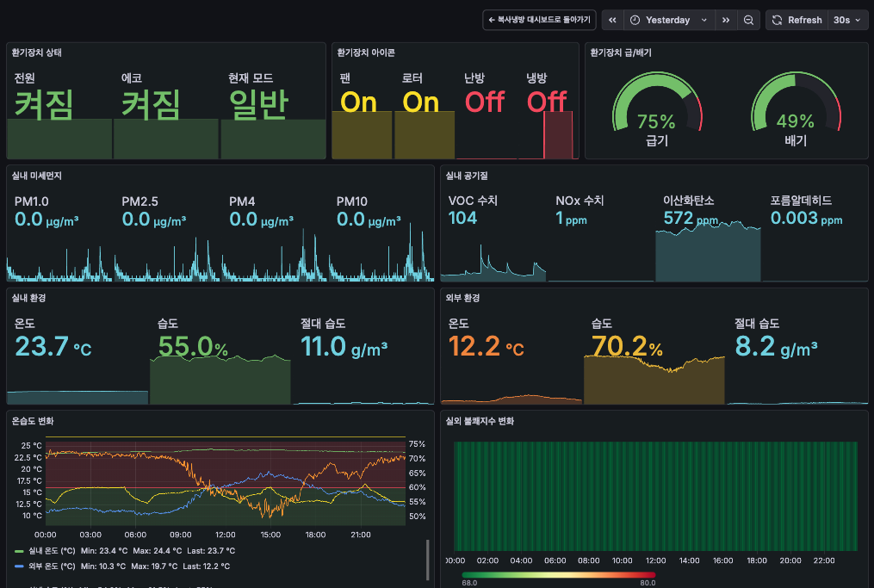Open the Yesterday time range picker
The height and width of the screenshot is (588, 874).
click(x=668, y=20)
